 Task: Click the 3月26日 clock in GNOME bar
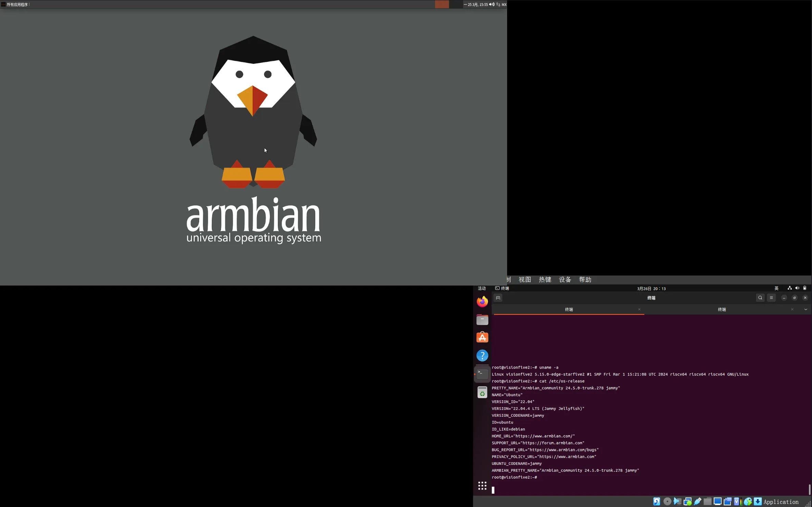[651, 289]
